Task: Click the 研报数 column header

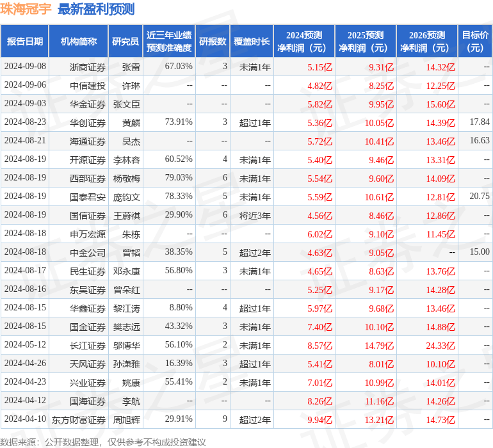Action: [213, 41]
